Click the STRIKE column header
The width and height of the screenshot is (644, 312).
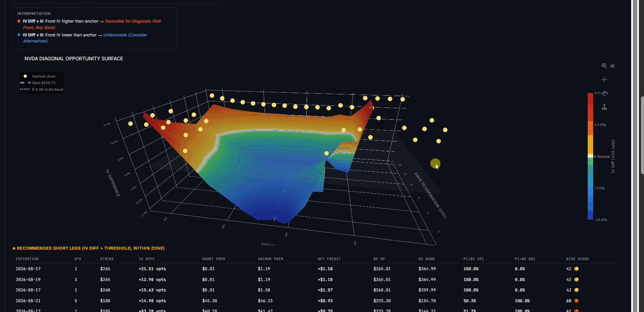[x=107, y=259]
